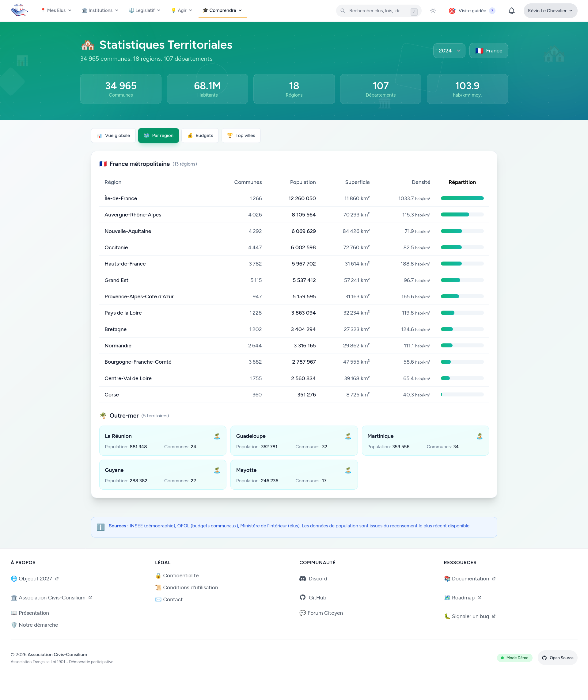Click the island icon on Martinique card
Screen dimensions: 588x700
[479, 436]
